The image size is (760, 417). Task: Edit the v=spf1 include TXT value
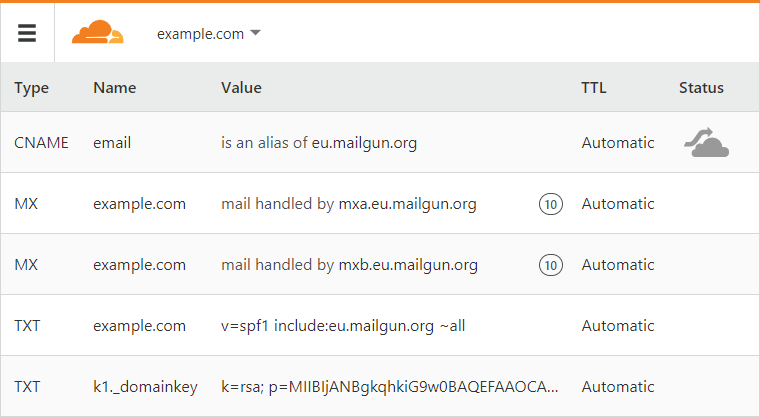pyautogui.click(x=343, y=326)
